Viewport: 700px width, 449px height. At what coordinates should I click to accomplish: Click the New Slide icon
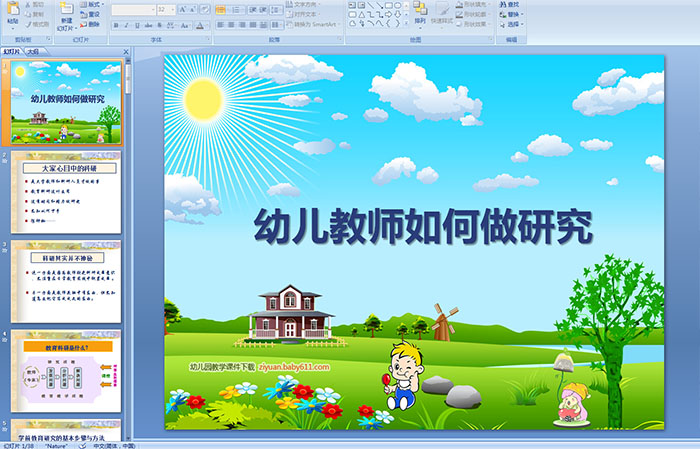click(67, 9)
